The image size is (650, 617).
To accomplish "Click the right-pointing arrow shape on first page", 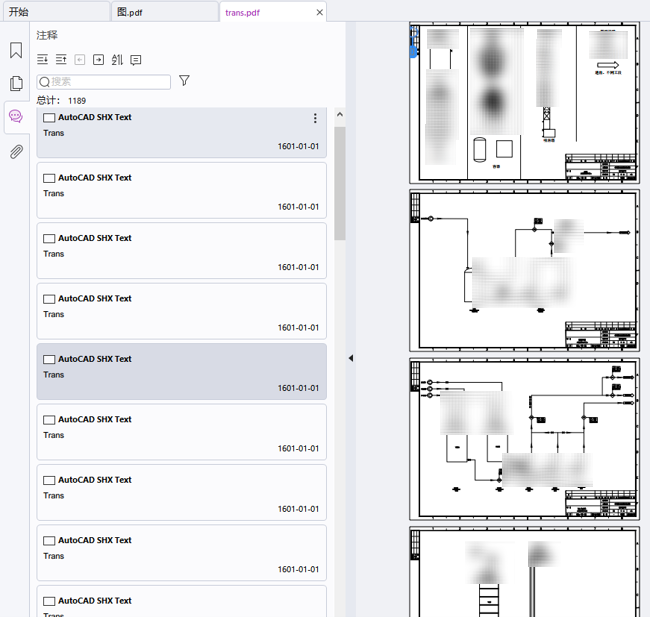I will click(608, 65).
